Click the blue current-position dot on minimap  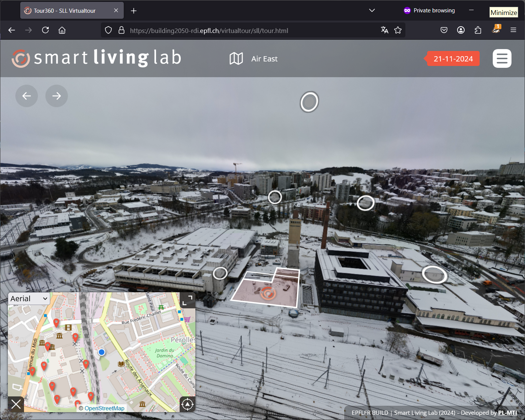click(101, 352)
